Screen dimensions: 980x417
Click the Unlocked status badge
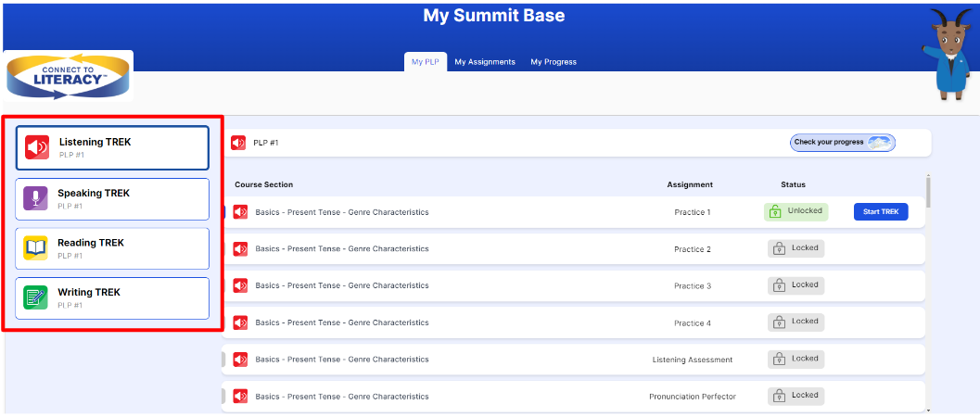click(796, 211)
